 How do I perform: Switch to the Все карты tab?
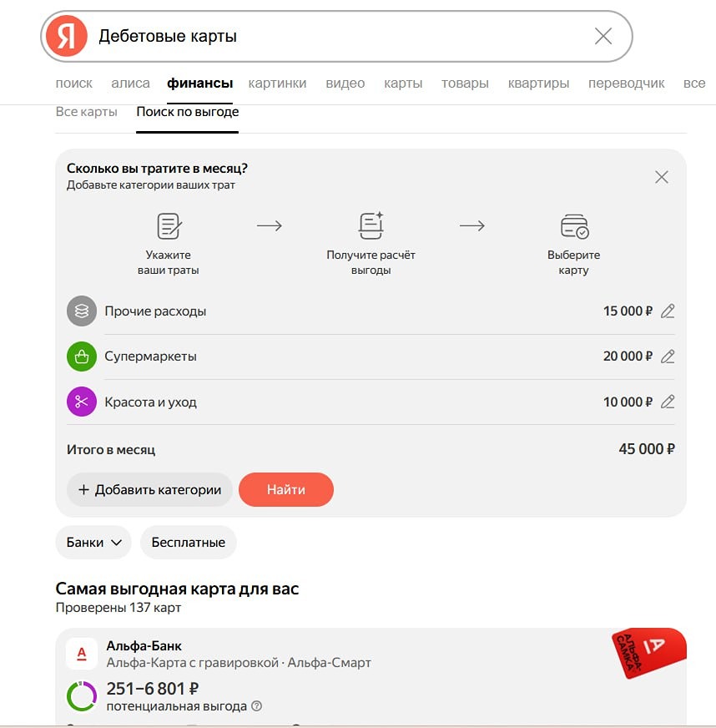86,110
